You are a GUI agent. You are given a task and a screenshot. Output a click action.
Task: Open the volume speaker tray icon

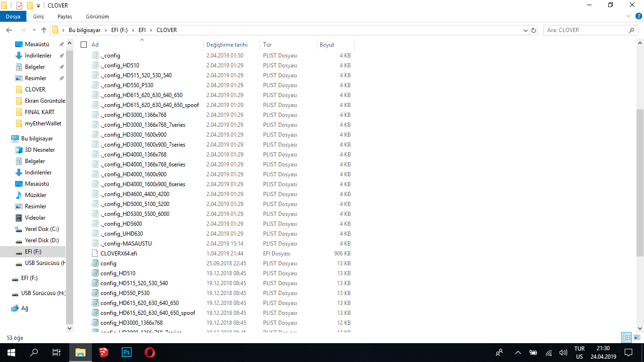pyautogui.click(x=563, y=353)
